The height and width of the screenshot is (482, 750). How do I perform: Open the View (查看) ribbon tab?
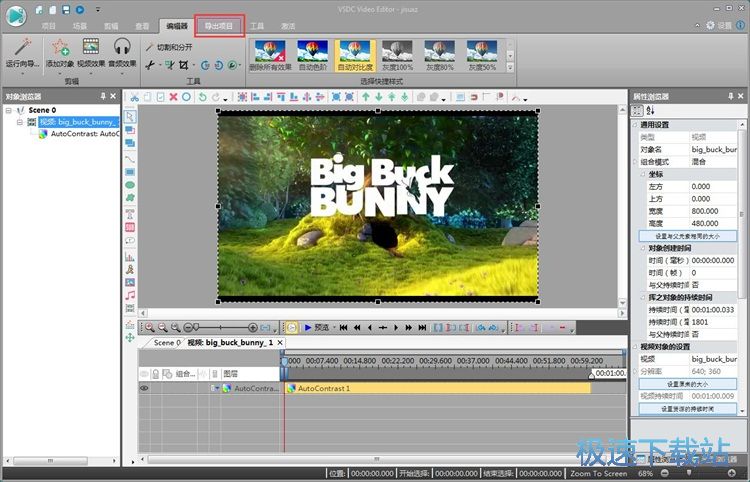coord(142,26)
